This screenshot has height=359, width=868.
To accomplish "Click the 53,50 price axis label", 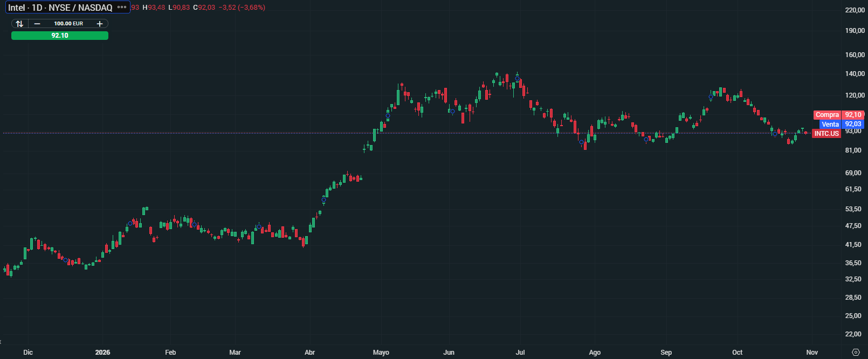I will click(853, 209).
